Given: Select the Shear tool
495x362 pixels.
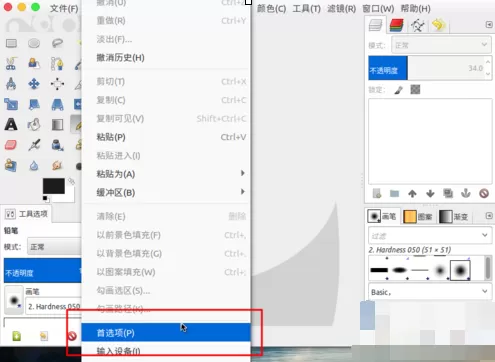Looking at the screenshot, I should (34, 104).
